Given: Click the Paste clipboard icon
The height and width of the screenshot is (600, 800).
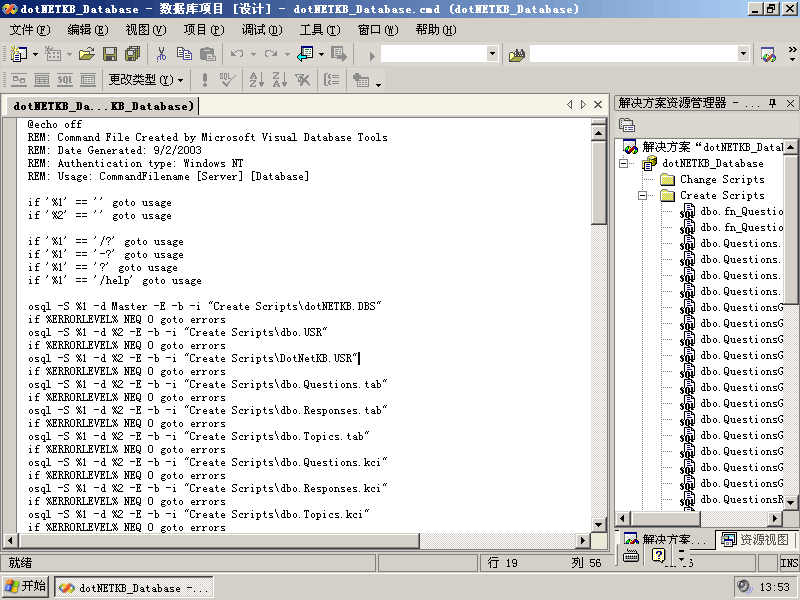Looking at the screenshot, I should point(208,54).
